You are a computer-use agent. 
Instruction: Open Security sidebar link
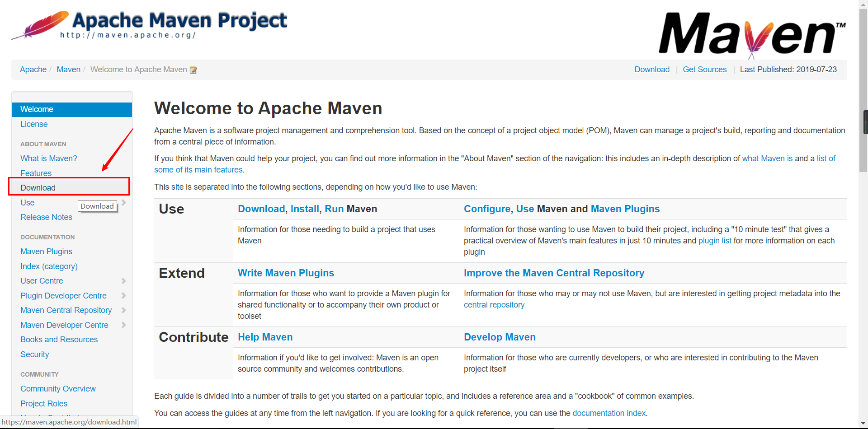click(x=34, y=354)
